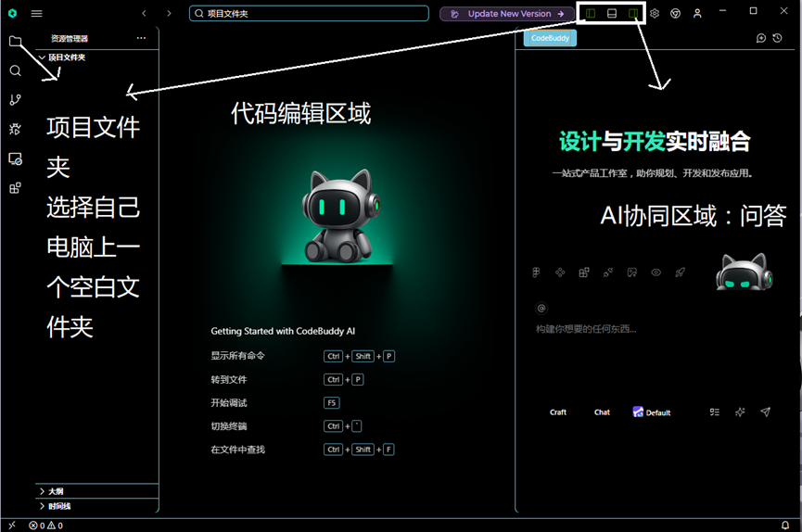Open the Chrome browser icon in the title bar
802x532 pixels.
point(676,14)
